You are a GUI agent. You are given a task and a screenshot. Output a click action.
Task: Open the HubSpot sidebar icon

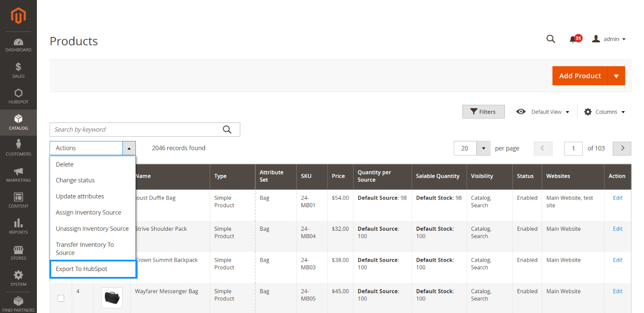pos(18,96)
